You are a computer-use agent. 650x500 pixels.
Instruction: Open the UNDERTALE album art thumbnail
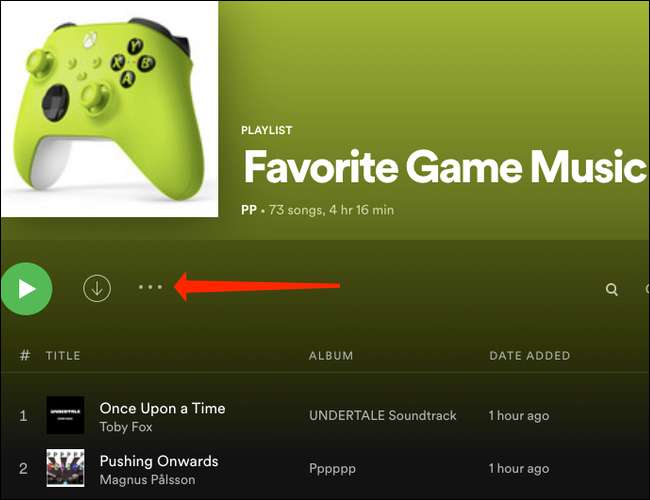[65, 415]
